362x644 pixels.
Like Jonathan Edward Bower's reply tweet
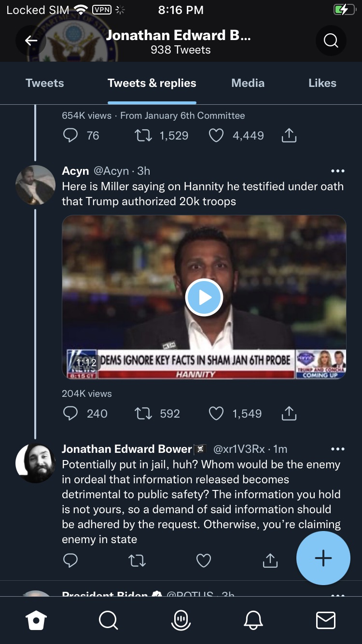tap(204, 560)
